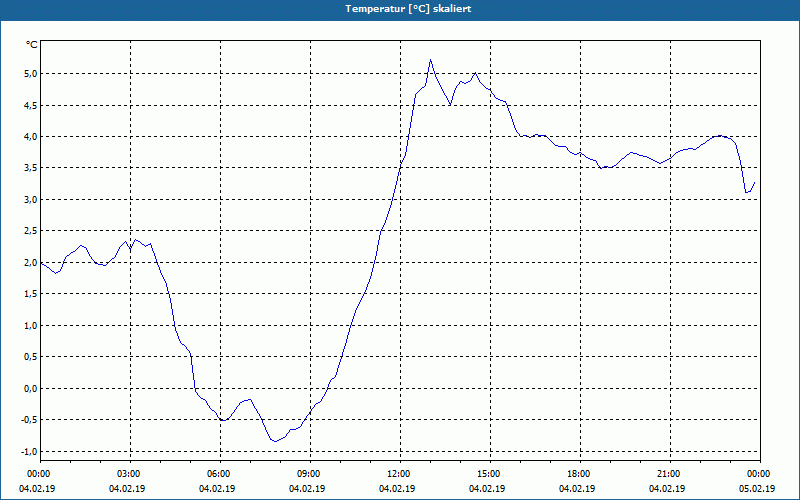Click the "04.02.19" date under 09:00
Viewport: 800px width, 500px height.
click(x=307, y=489)
